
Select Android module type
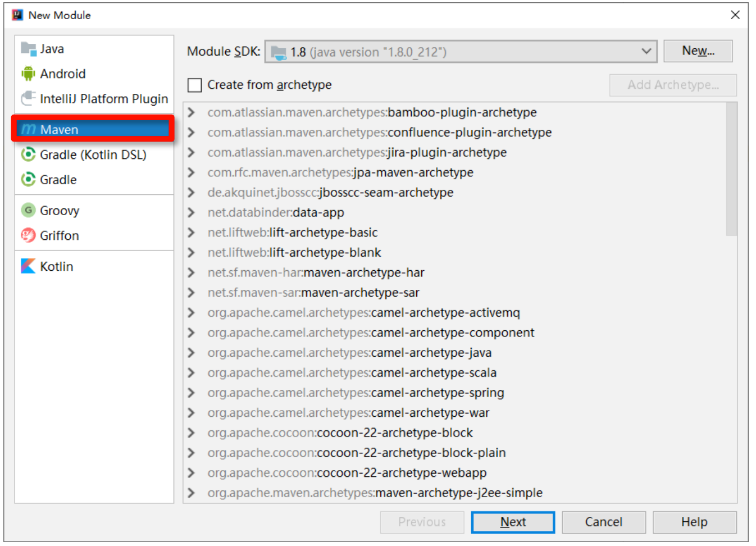click(x=94, y=74)
